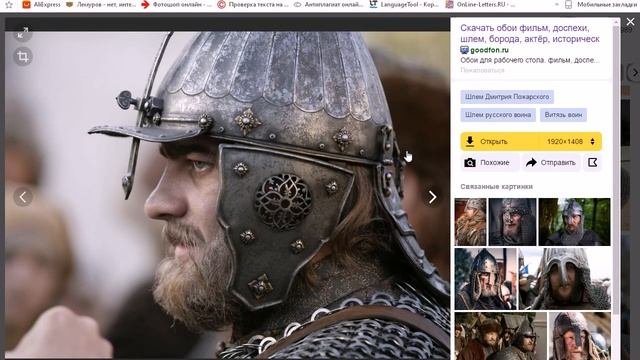Viewport: 640px width, 360px height.
Task: Select the Шлем Дмитрия Пожарского tag
Action: (x=507, y=97)
